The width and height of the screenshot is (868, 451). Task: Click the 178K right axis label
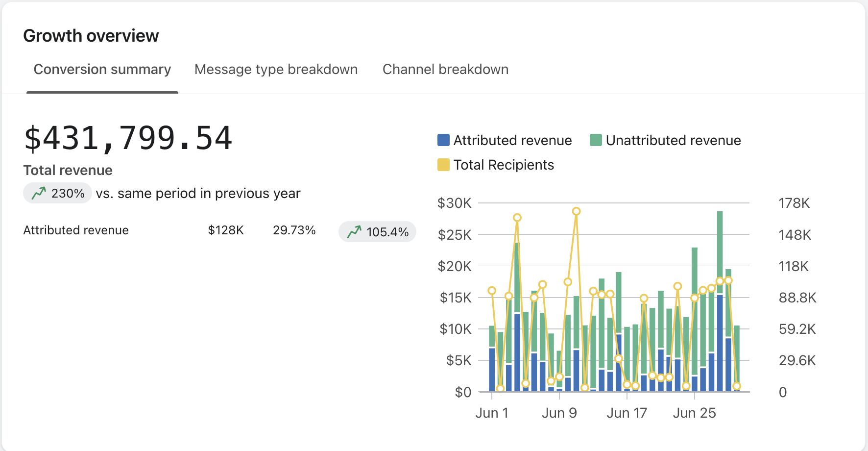tap(795, 203)
